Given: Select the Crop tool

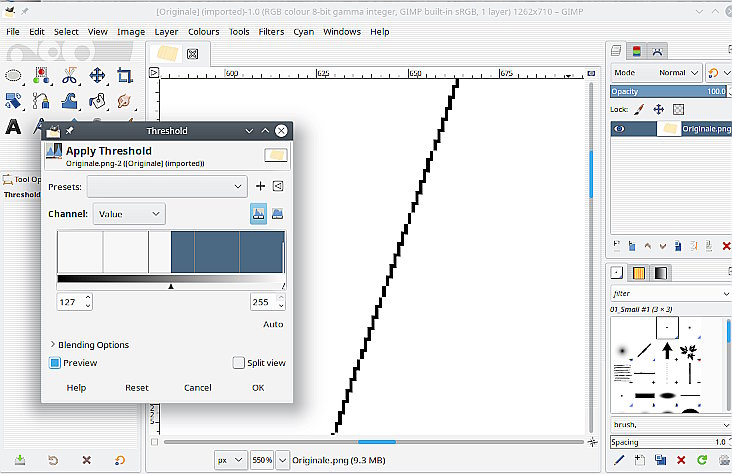Looking at the screenshot, I should click(125, 75).
